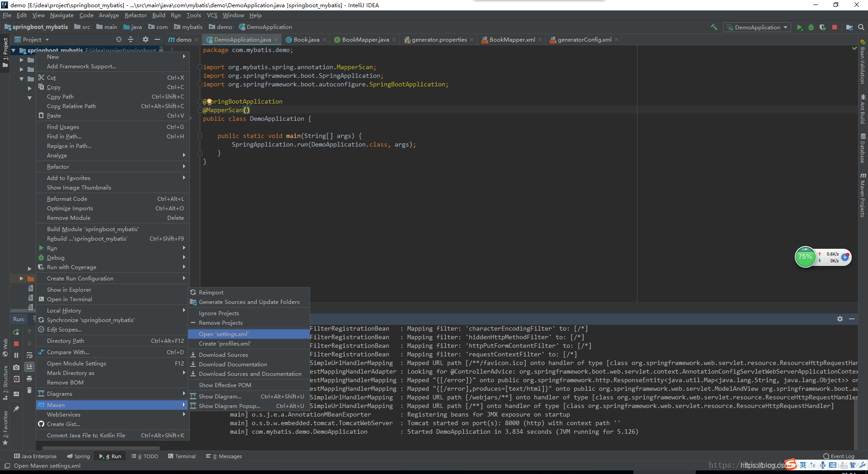Click the Exit icon in the Run panel

point(16,379)
